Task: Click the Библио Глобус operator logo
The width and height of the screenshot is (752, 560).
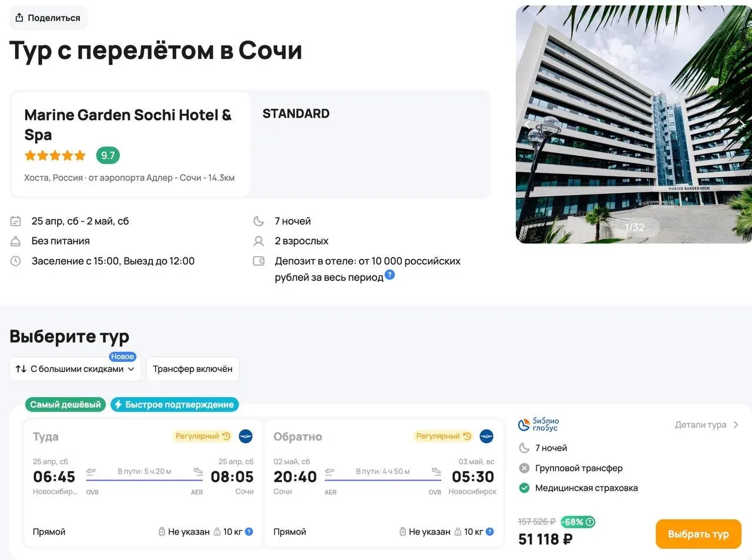Action: (539, 424)
